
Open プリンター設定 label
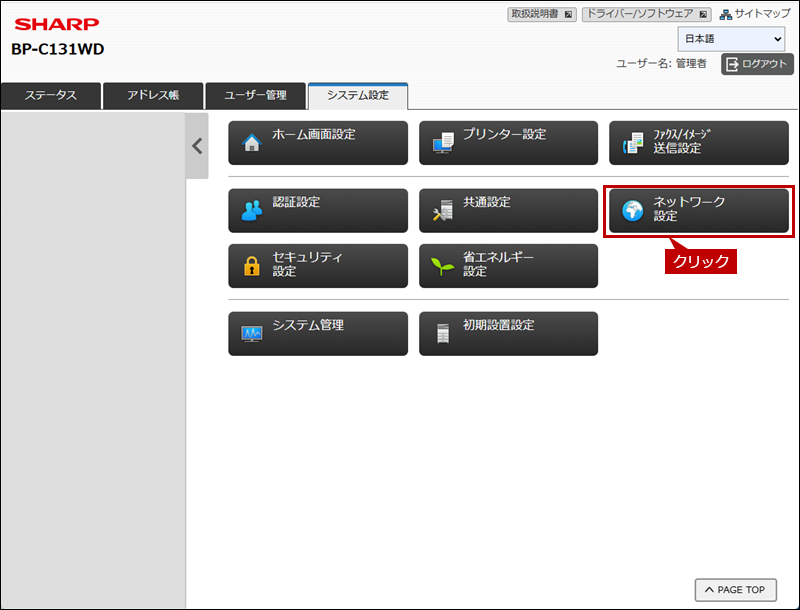[504, 134]
